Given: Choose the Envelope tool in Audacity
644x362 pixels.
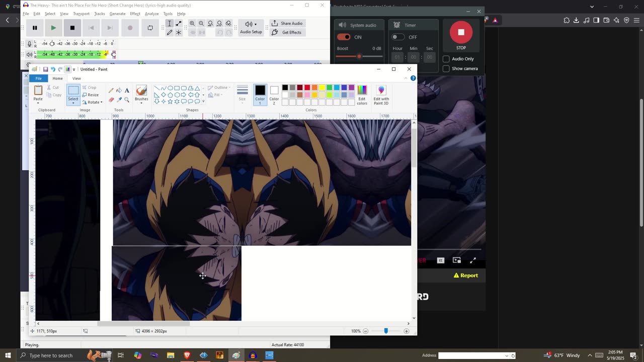Looking at the screenshot, I should click(179, 24).
